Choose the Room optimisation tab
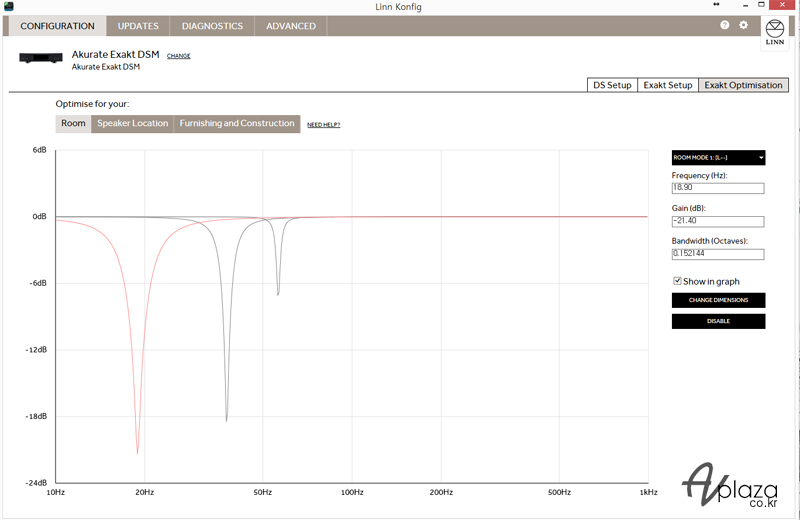 (x=73, y=123)
